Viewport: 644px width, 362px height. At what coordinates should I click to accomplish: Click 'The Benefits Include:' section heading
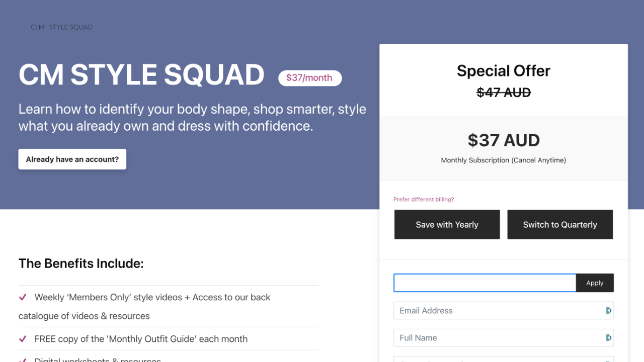[81, 263]
